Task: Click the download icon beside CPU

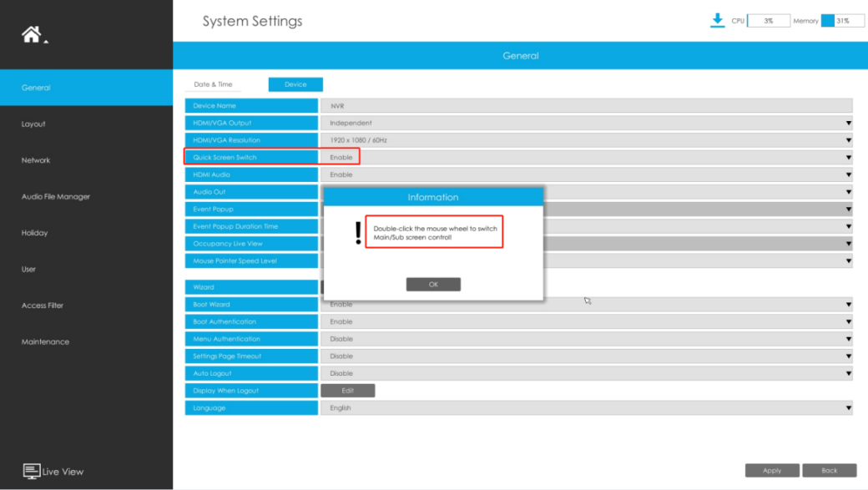Action: (718, 21)
